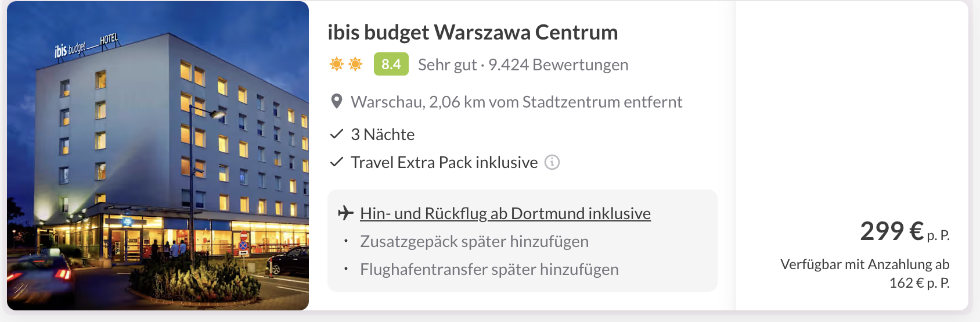Click the location pin icon

336,102
